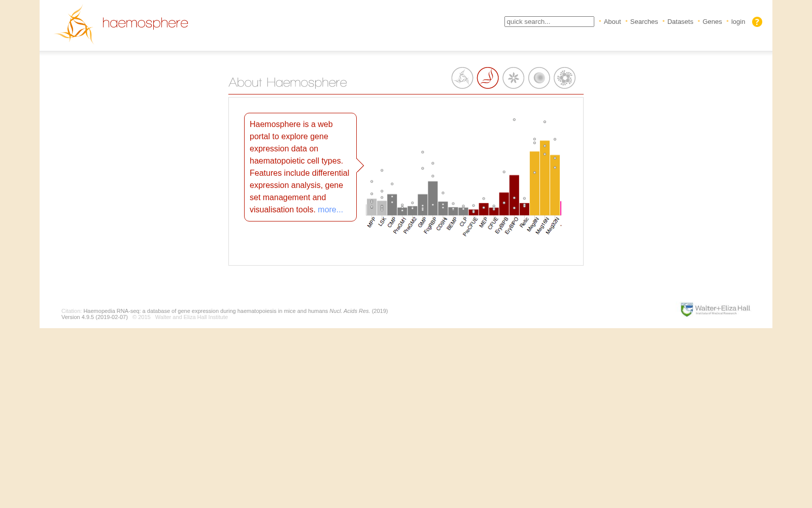Click the EryBlPB dark red bar
The image size is (812, 508).
(504, 204)
